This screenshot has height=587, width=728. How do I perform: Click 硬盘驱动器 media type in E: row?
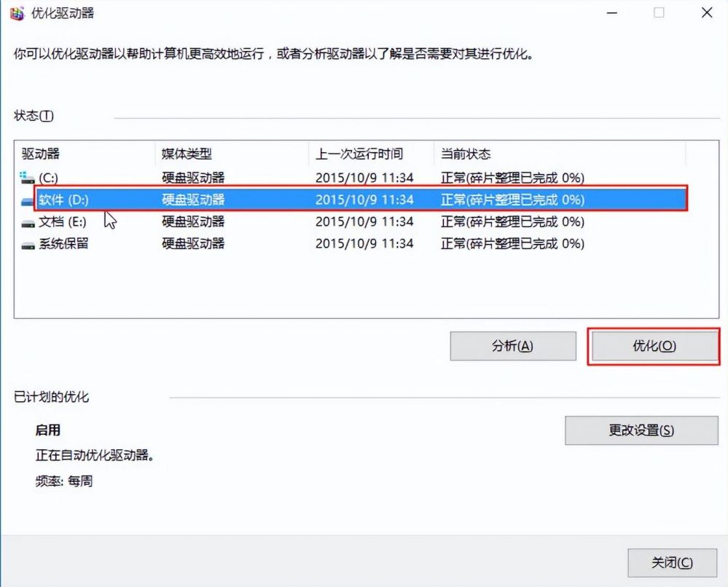(x=193, y=222)
